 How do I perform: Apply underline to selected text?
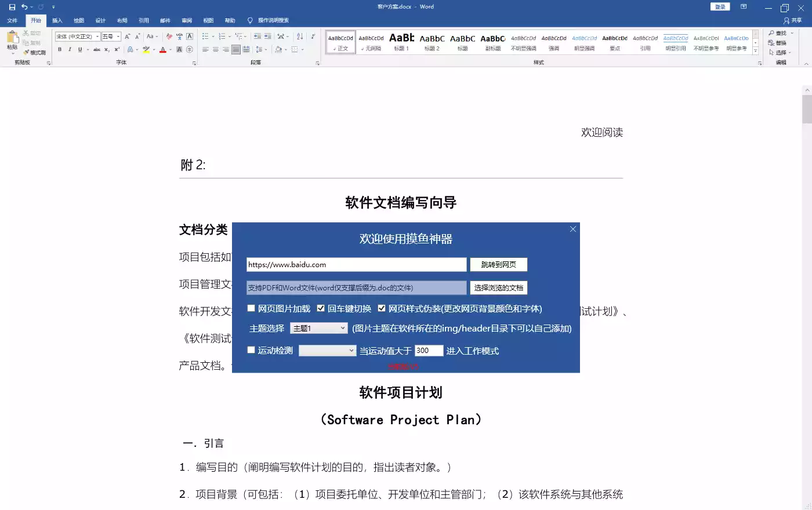pos(80,49)
